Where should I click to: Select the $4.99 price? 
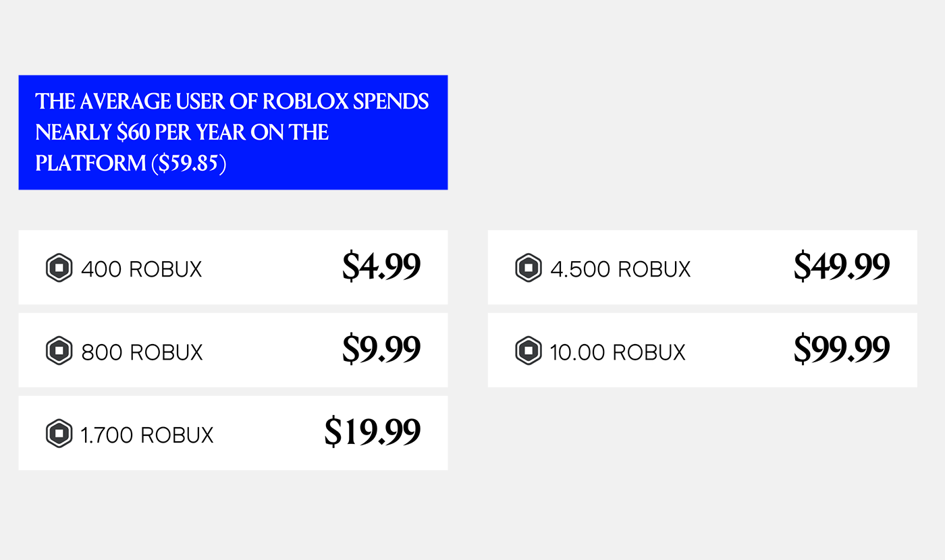pos(381,267)
